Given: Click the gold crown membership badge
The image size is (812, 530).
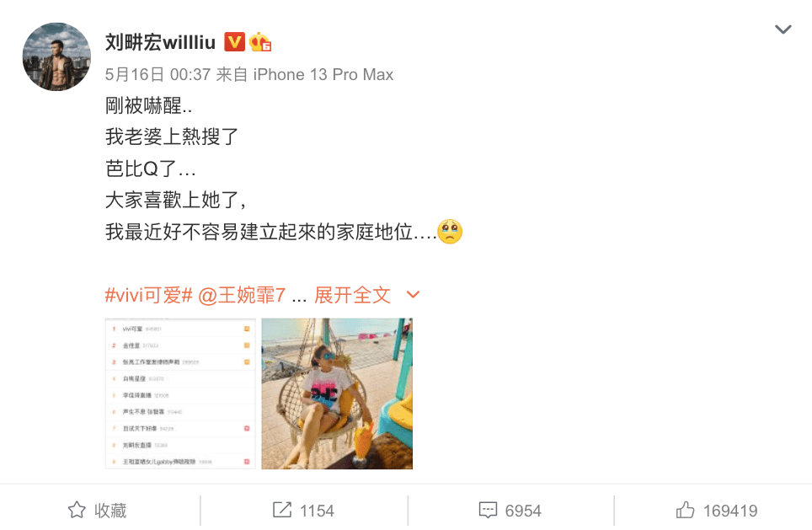Looking at the screenshot, I should point(260,41).
